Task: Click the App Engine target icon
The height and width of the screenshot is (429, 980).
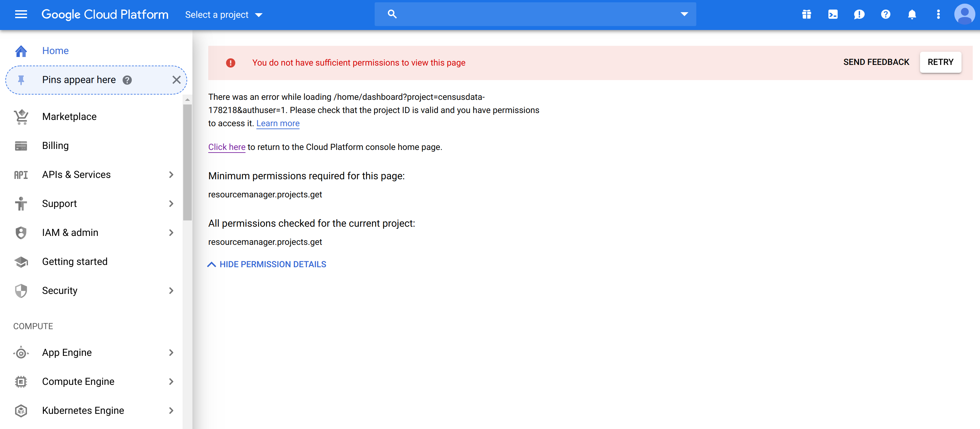Action: 21,353
